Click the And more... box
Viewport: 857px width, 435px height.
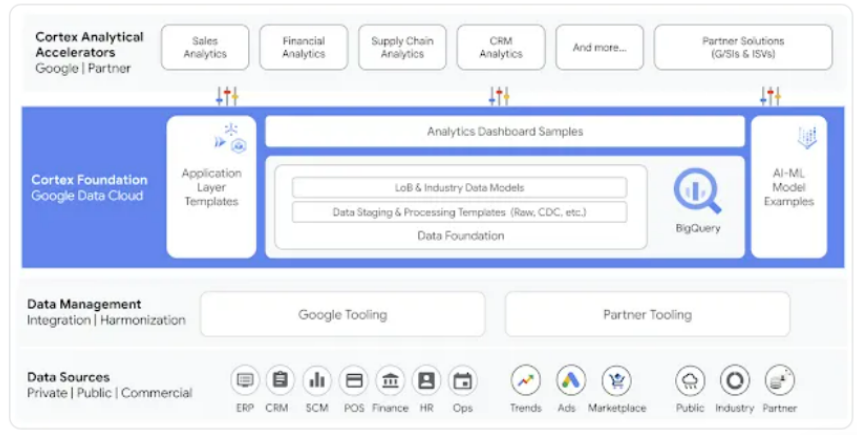(600, 47)
